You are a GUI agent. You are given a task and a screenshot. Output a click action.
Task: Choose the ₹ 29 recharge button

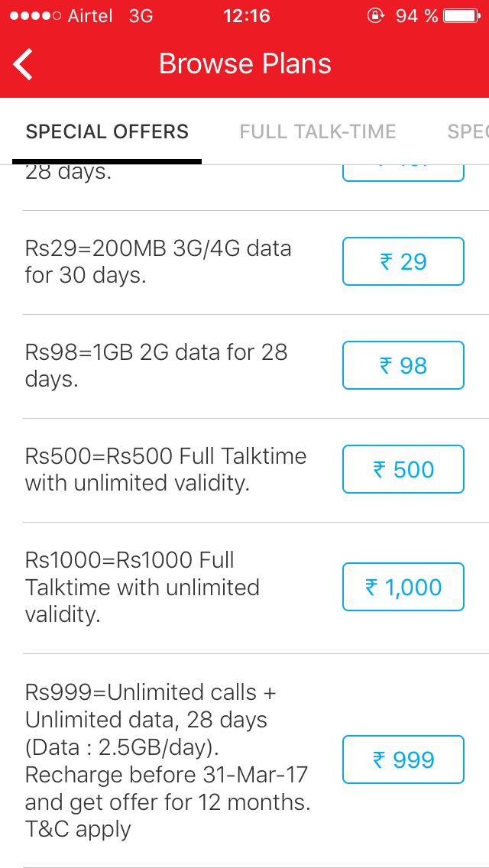[403, 262]
